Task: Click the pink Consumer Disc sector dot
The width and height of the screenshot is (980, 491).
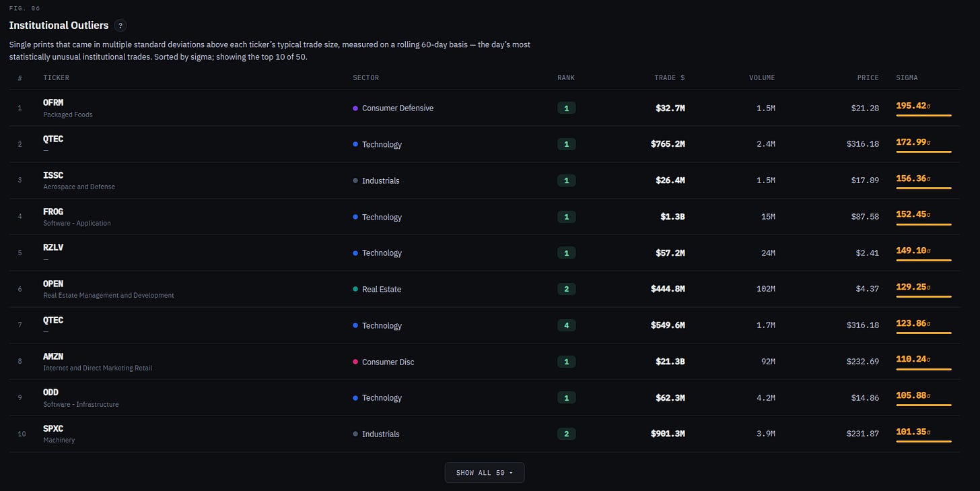Action: pyautogui.click(x=355, y=362)
